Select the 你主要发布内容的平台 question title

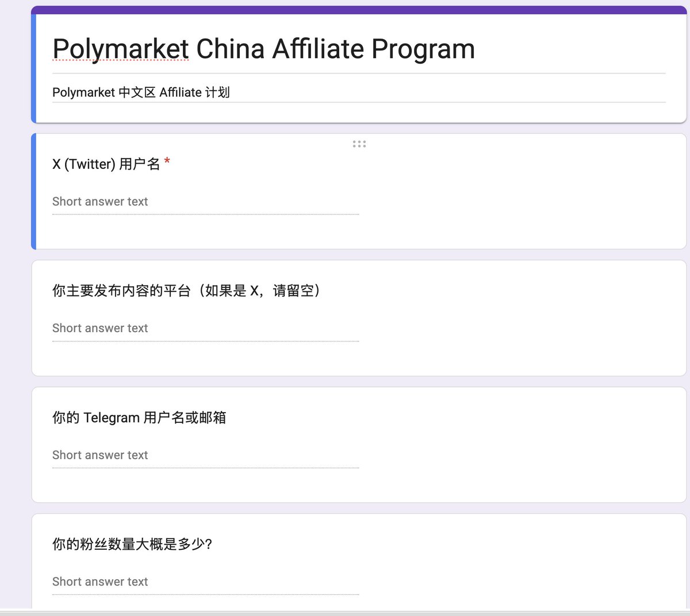[x=187, y=291]
